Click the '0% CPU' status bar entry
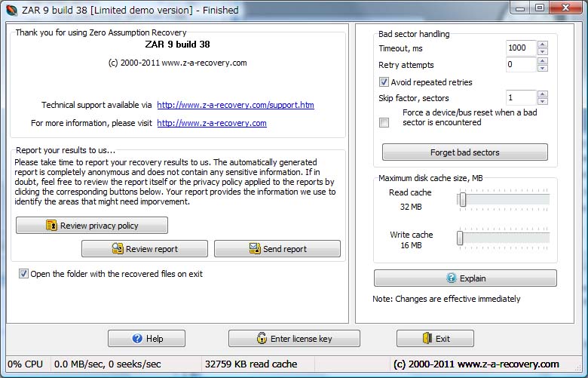The image size is (588, 378). (x=25, y=364)
